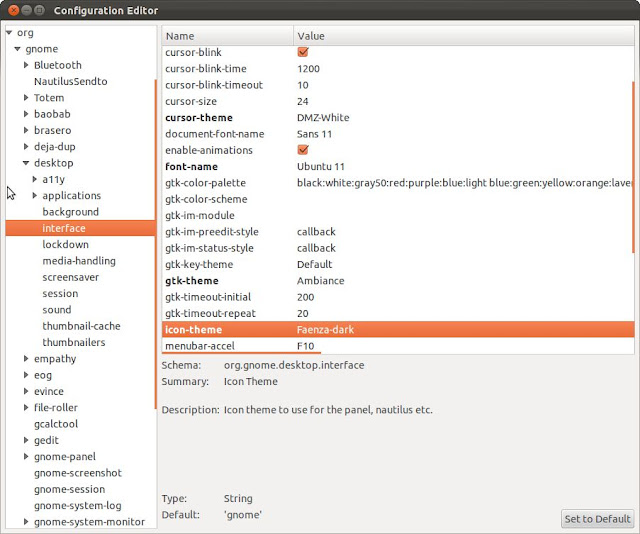Select the gtk-im-module row

coord(398,216)
